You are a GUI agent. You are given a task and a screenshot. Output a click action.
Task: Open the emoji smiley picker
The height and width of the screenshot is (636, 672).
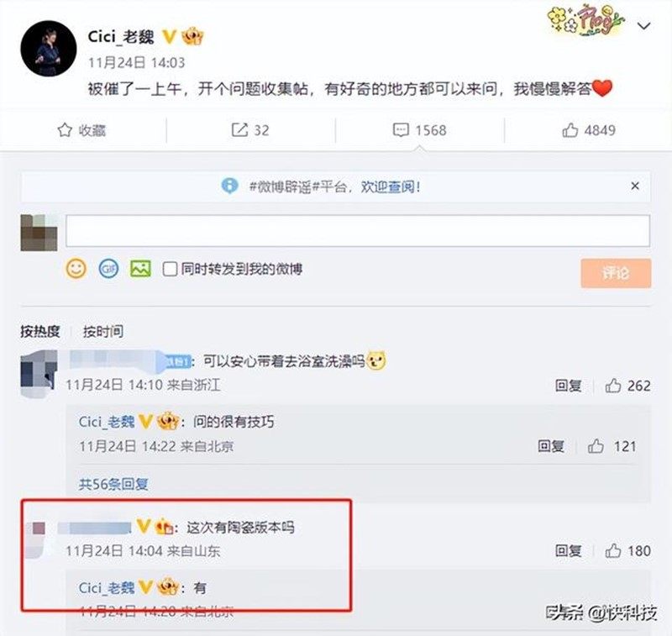tap(76, 269)
